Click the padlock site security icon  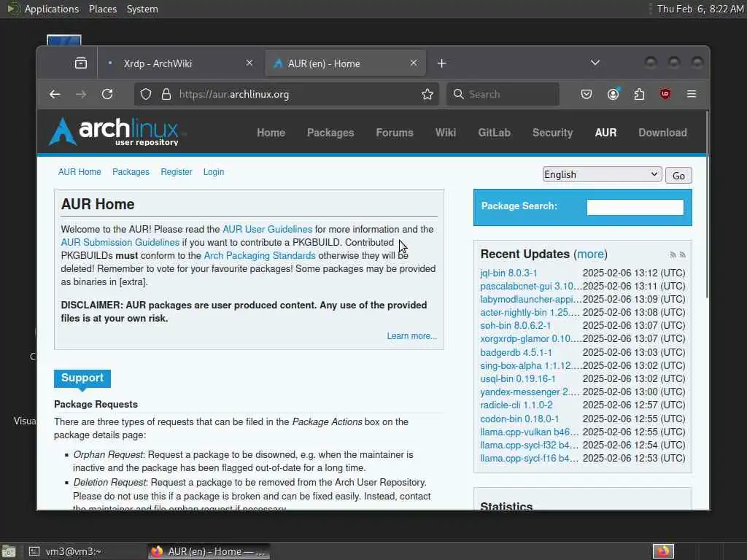click(166, 94)
